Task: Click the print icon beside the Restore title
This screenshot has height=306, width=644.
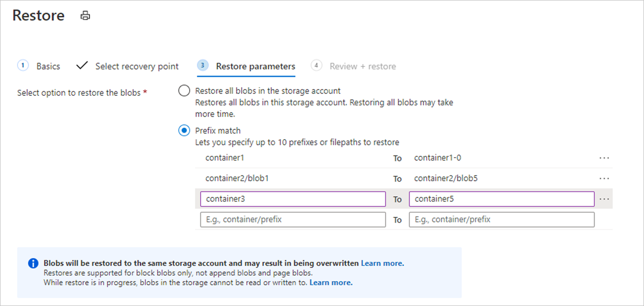Action: click(85, 15)
